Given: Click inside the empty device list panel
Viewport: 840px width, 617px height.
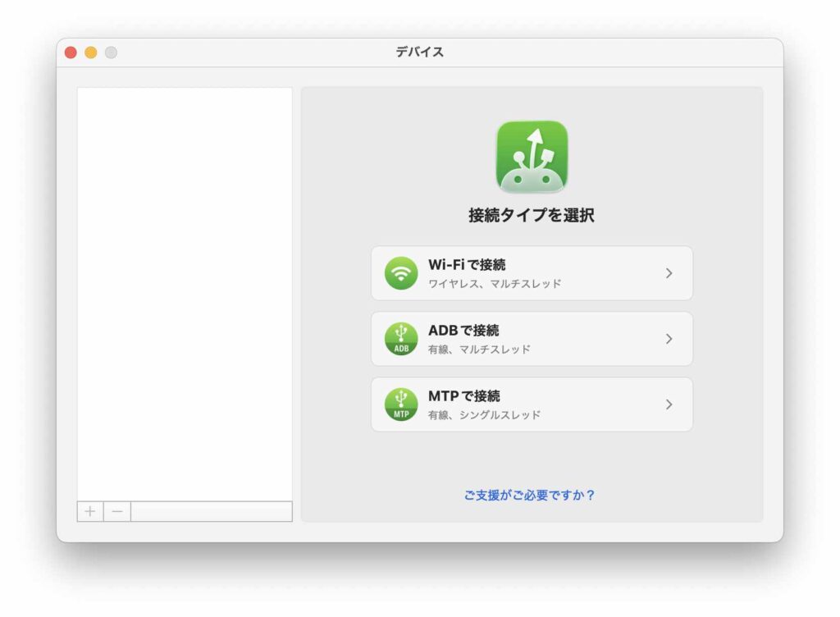Looking at the screenshot, I should coord(185,287).
